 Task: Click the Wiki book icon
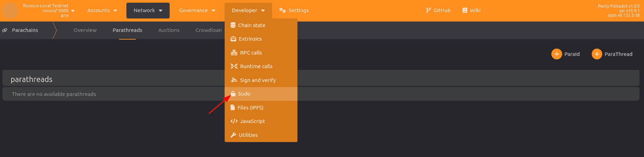pyautogui.click(x=465, y=10)
